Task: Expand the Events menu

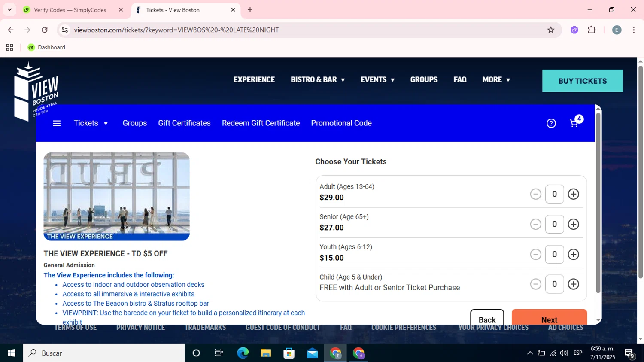Action: pos(377,80)
